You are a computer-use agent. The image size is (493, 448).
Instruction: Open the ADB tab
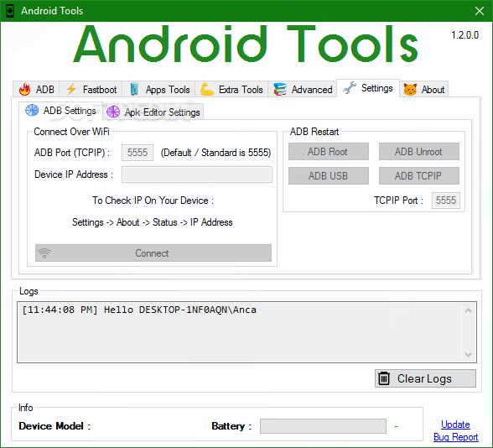point(36,89)
